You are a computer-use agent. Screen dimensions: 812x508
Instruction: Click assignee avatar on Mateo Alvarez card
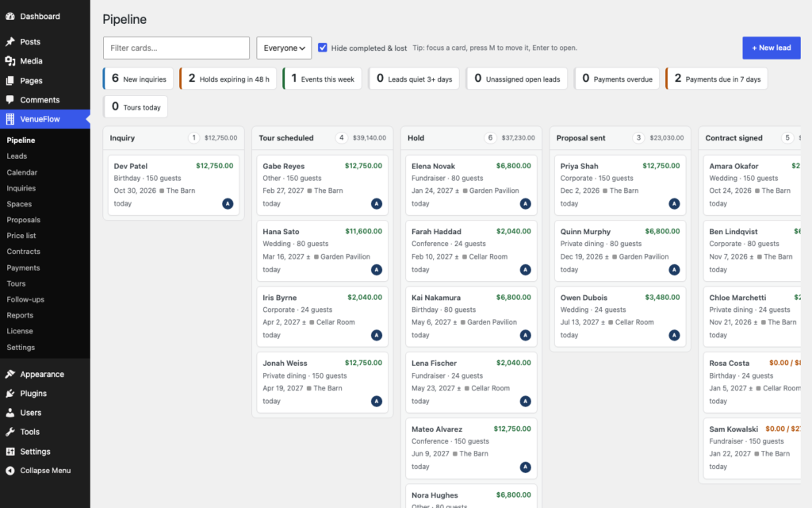[x=526, y=467]
